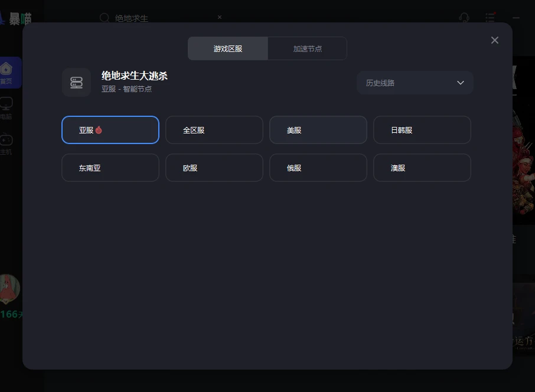535x392 pixels.
Task: Click the 绝地求生大逃杀 game title
Action: coord(135,76)
